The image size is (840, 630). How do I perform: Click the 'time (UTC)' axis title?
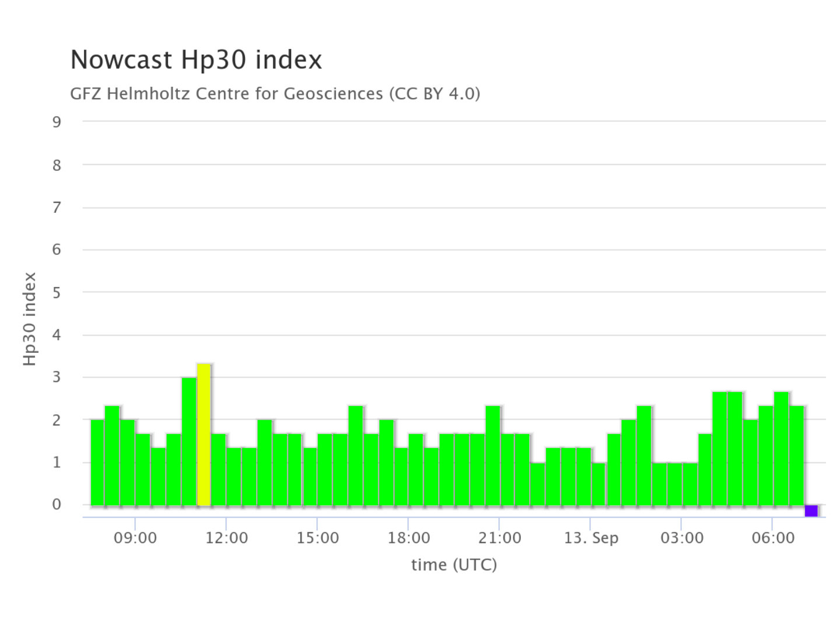click(x=454, y=564)
